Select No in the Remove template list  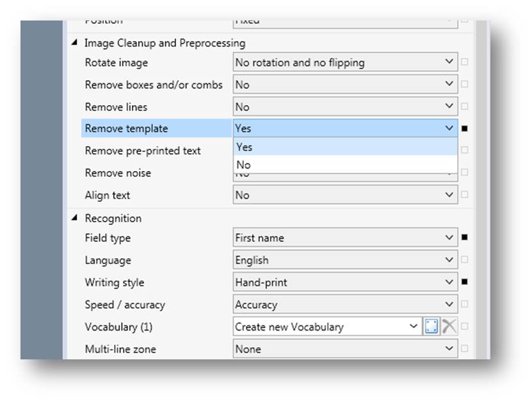click(x=345, y=165)
